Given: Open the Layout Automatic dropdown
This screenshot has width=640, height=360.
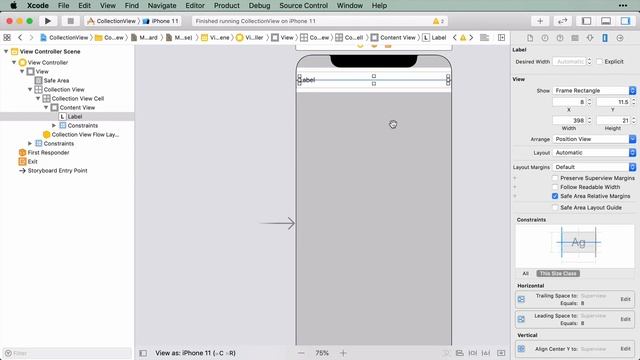Looking at the screenshot, I should pos(594,153).
